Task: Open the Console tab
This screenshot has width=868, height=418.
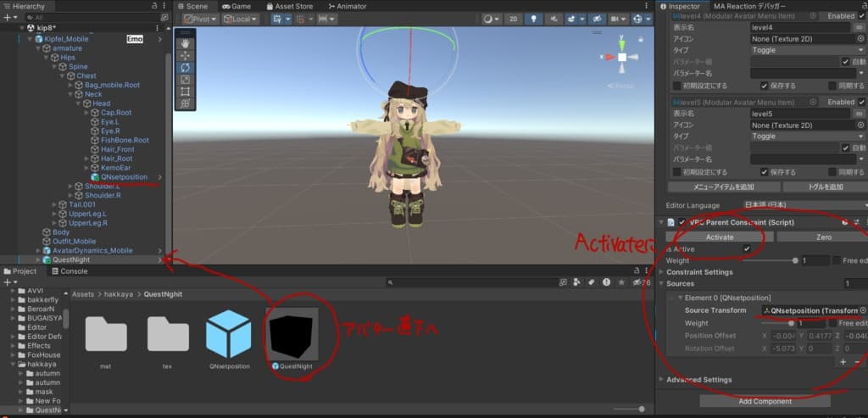Action: pyautogui.click(x=73, y=271)
